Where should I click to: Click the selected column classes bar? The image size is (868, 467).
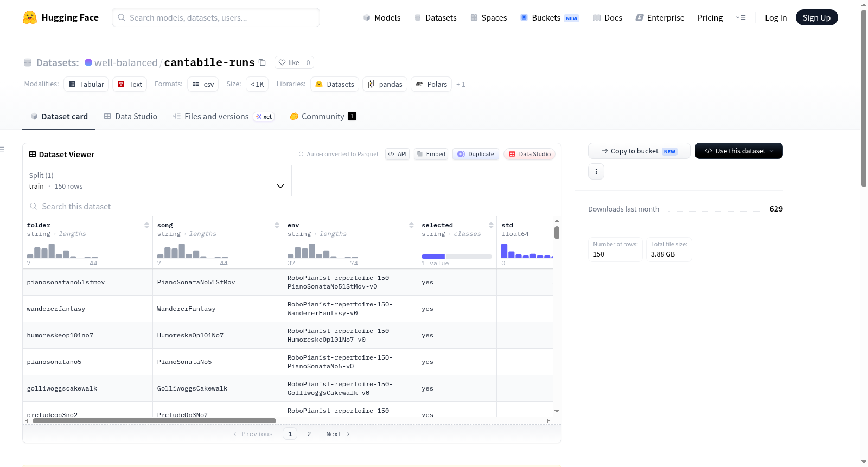point(457,257)
